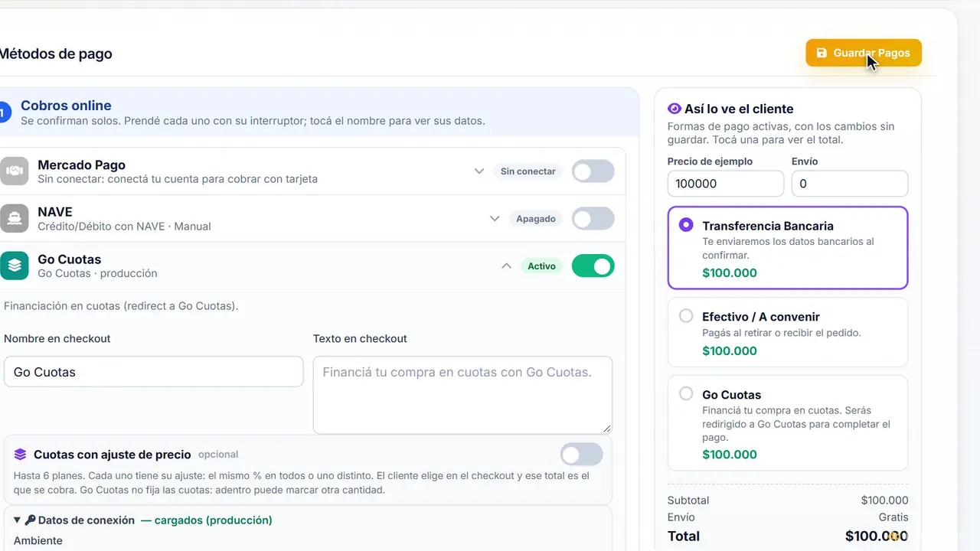Turn on the NAVE toggle
This screenshot has width=980, height=551.
[x=593, y=219]
